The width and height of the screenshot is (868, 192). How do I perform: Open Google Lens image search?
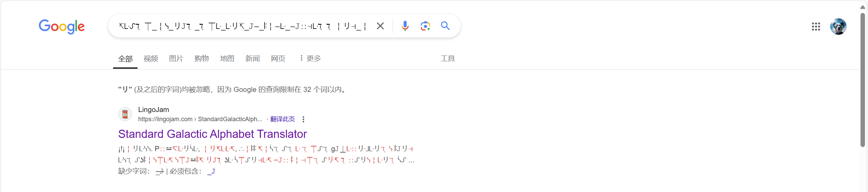point(425,26)
